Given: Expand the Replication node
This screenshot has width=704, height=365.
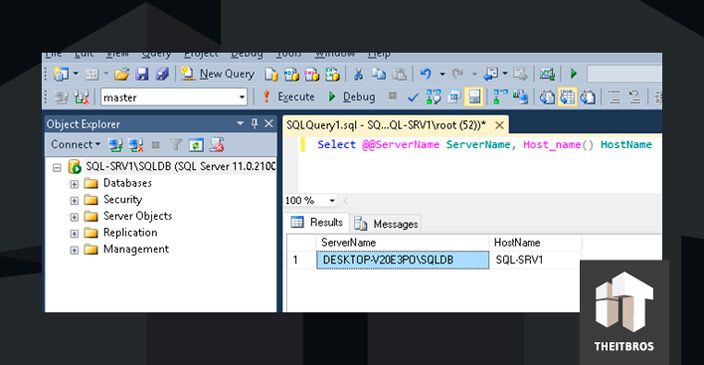Looking at the screenshot, I should coord(74,234).
